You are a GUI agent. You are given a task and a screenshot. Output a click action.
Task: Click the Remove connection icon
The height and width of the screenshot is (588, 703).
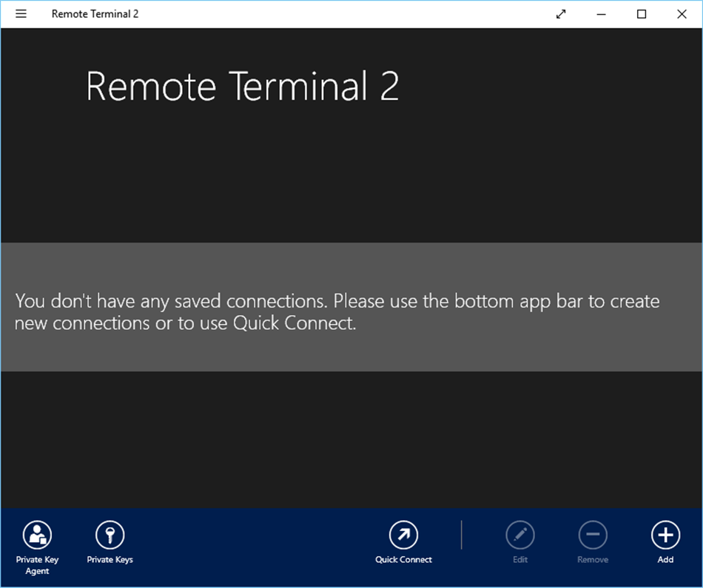tap(592, 534)
